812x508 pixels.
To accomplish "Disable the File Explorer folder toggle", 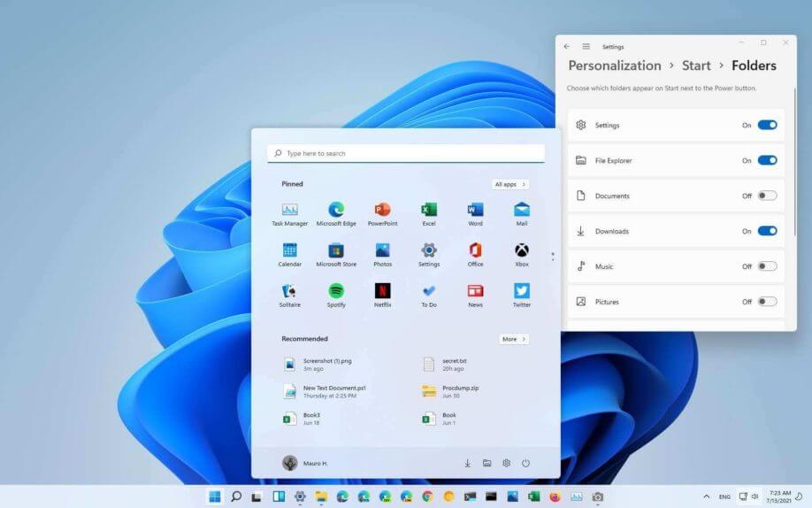I will click(x=768, y=160).
